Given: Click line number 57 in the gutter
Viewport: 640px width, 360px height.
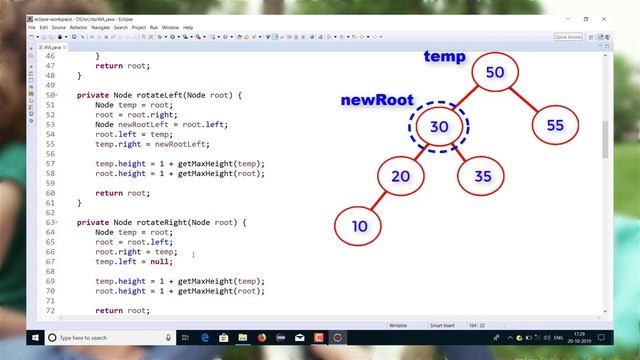Looking at the screenshot, I should 50,164.
